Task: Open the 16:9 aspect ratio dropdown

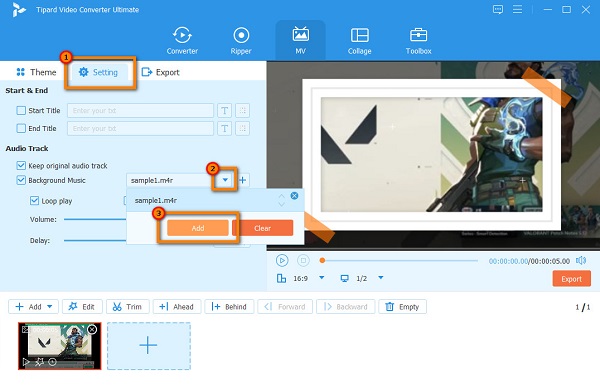Action: pyautogui.click(x=321, y=278)
